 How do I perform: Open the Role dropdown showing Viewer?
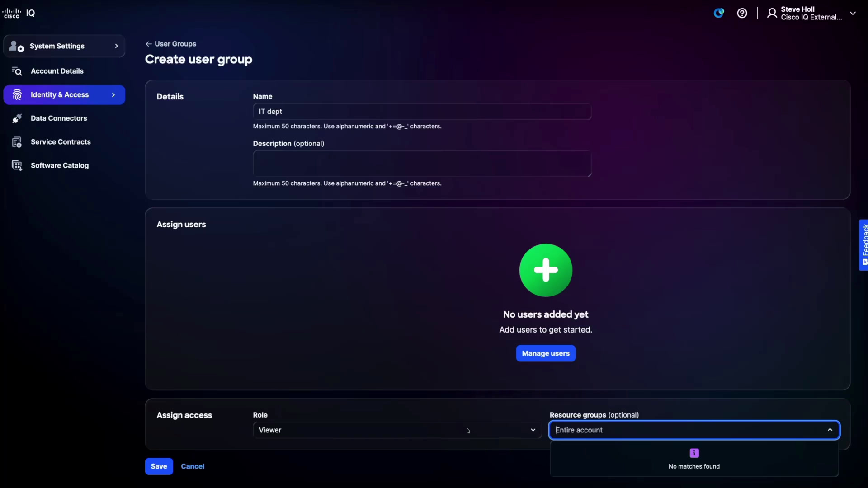[x=397, y=430]
